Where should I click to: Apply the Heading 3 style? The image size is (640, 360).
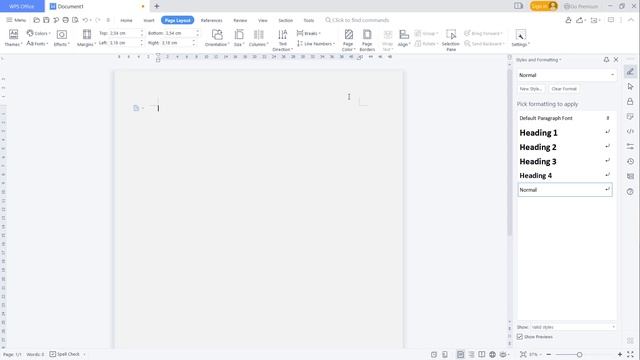[x=565, y=162]
